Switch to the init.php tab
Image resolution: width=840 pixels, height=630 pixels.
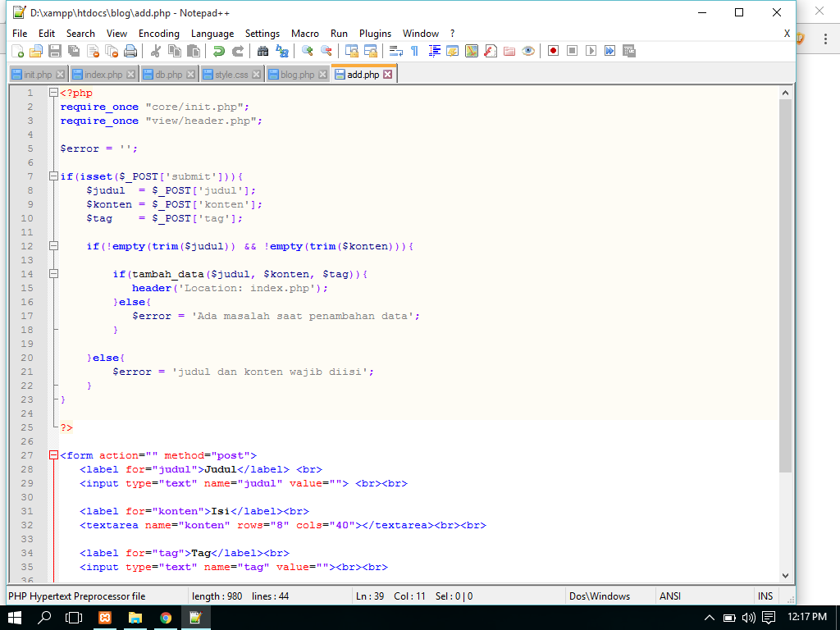pos(38,75)
